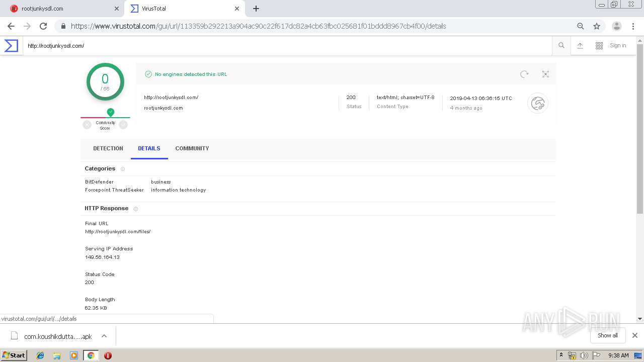The height and width of the screenshot is (362, 644).
Task: Click the analysis date 2019-04-13 text
Action: 481,99
